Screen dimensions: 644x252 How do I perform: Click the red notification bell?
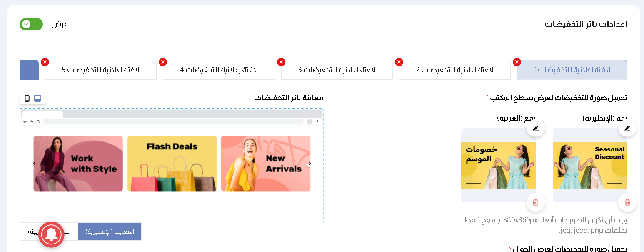pyautogui.click(x=51, y=234)
